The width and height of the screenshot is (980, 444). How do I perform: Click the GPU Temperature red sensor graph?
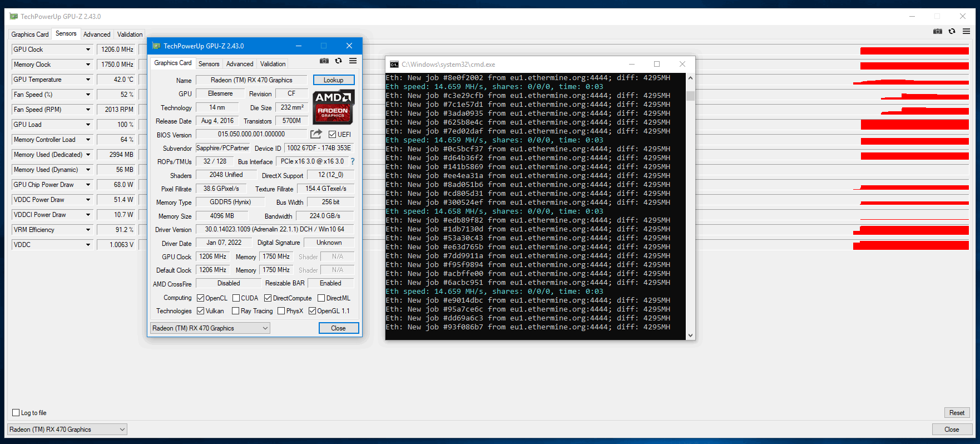click(911, 81)
